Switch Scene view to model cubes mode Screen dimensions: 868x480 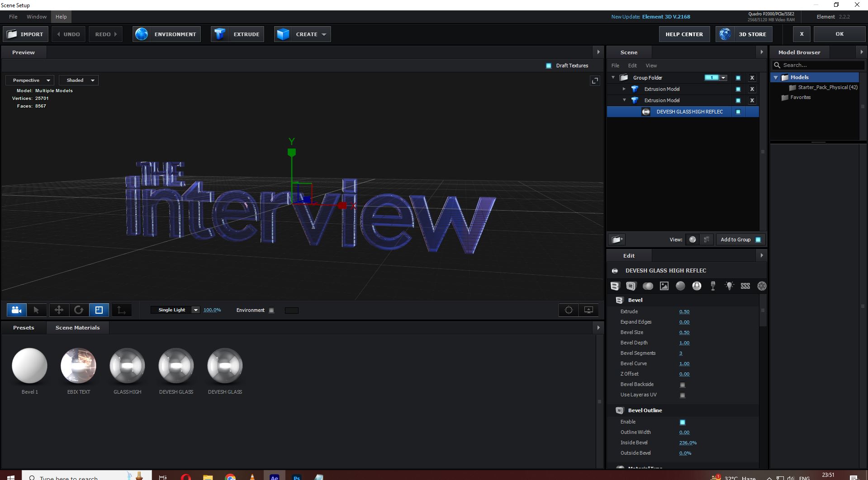[x=707, y=240]
